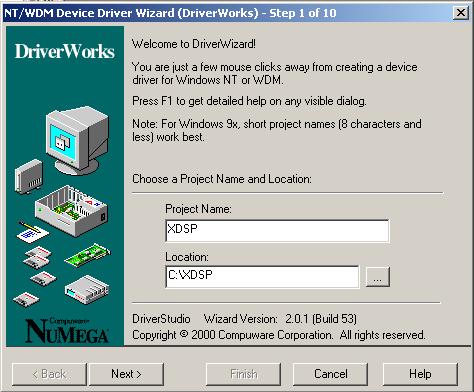Focus the Project Name field containing XDSP
This screenshot has height=392, width=474.
pyautogui.click(x=277, y=230)
